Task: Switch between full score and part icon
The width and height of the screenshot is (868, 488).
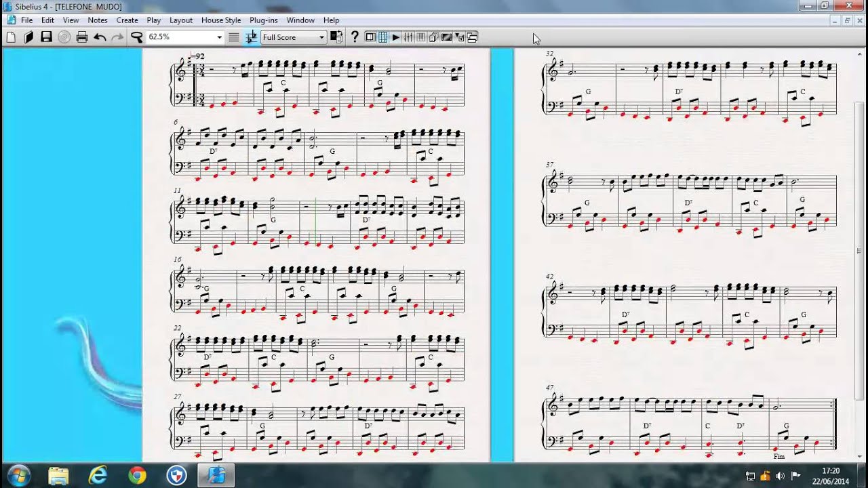Action: (x=336, y=37)
